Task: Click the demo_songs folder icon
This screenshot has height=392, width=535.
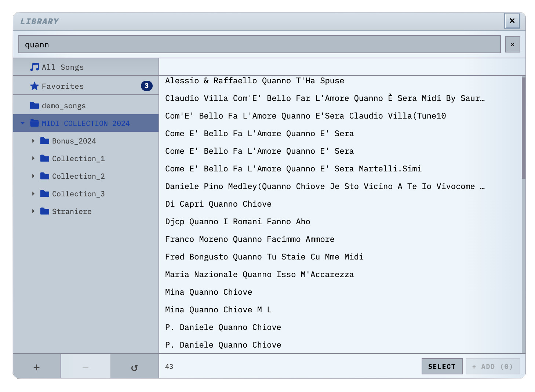Action: [34, 105]
